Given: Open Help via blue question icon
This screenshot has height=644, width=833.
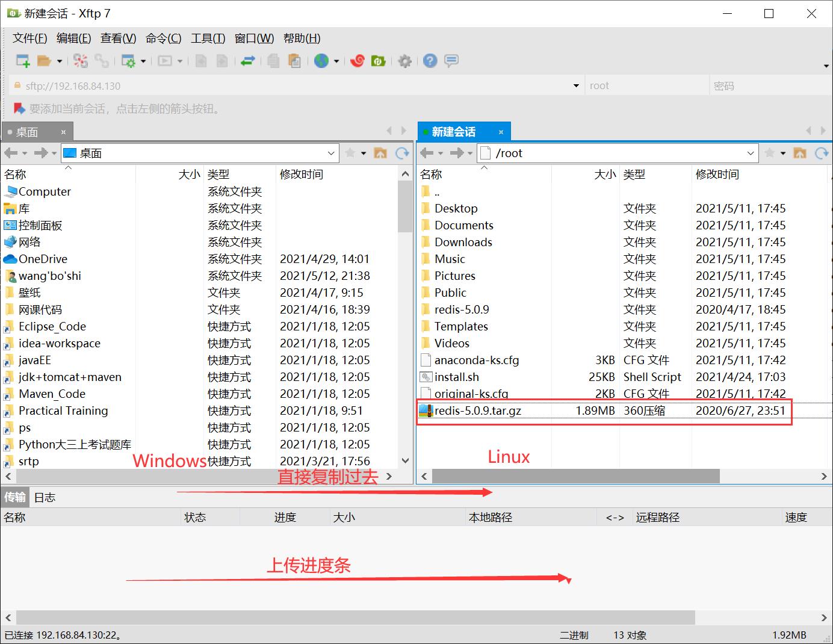Looking at the screenshot, I should (430, 61).
